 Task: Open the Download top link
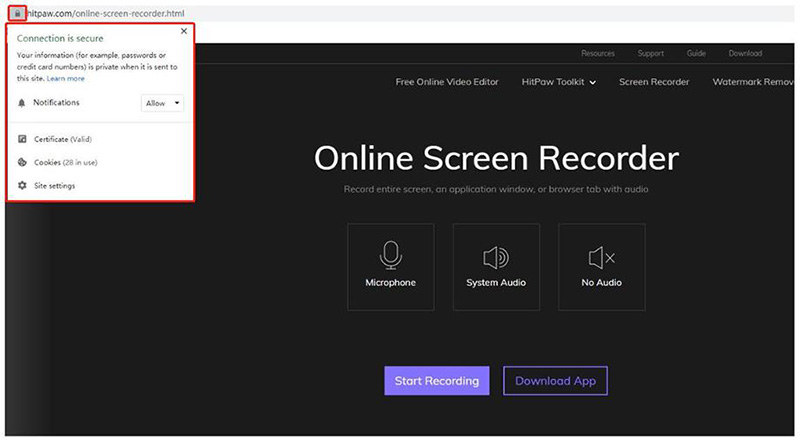745,53
